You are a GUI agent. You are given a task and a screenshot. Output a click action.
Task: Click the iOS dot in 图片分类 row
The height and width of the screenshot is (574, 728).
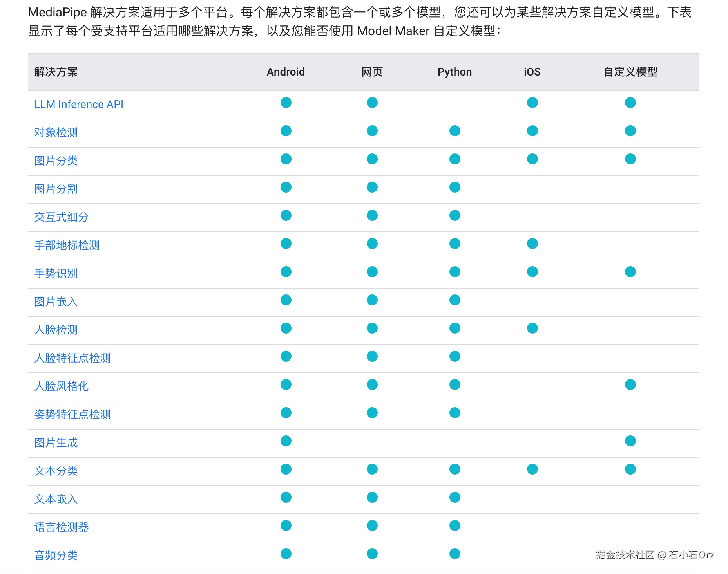click(x=532, y=159)
